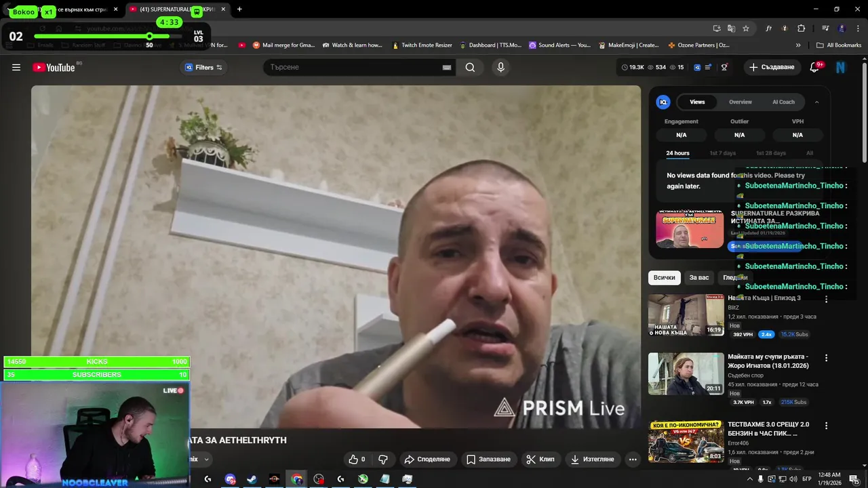This screenshot has width=868, height=488.
Task: Toggle БГР keyboard language in tray
Action: (x=807, y=479)
